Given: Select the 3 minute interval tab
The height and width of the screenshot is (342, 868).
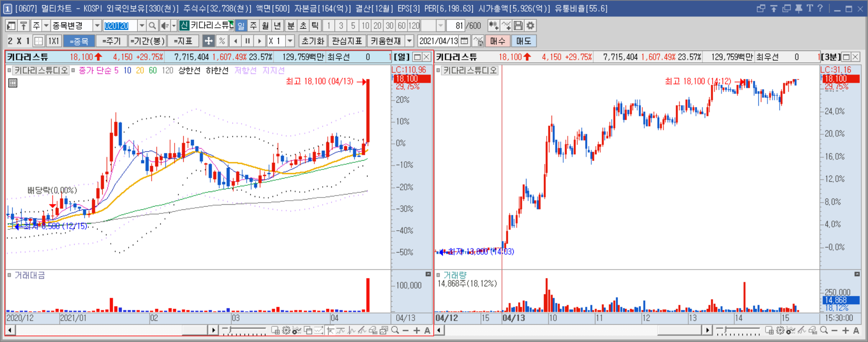Looking at the screenshot, I should tap(341, 26).
